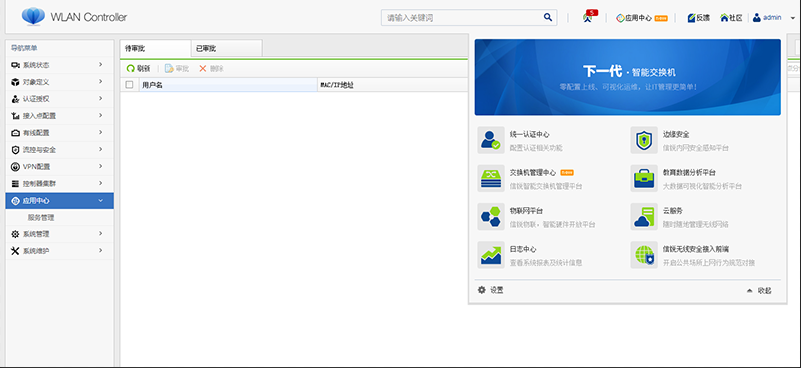The width and height of the screenshot is (801, 368).
Task: Expand the 接入点配置 chevron
Action: tap(101, 116)
